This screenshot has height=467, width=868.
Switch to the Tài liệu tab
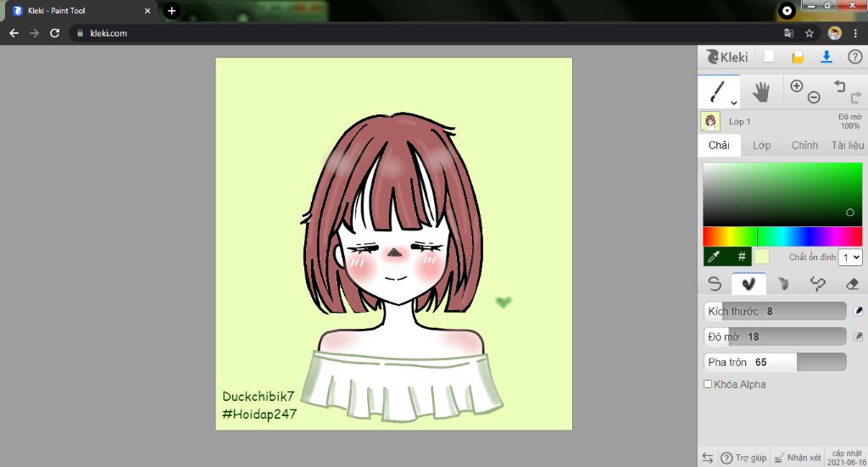[848, 146]
